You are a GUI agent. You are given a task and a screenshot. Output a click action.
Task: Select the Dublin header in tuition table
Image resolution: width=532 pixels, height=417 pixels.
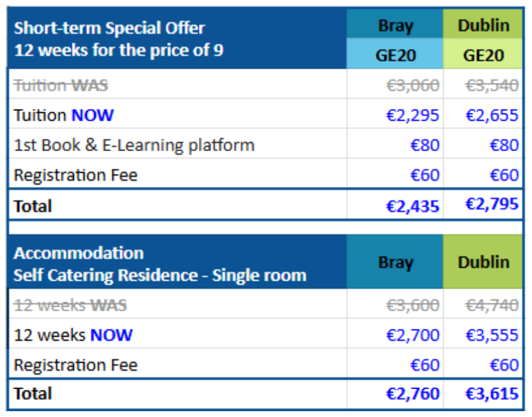[483, 26]
